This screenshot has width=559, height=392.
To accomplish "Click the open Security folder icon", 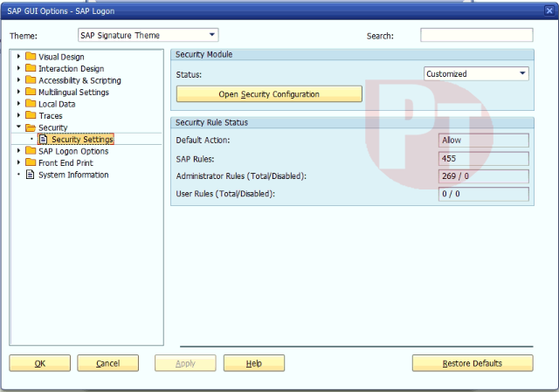I will pos(31,127).
